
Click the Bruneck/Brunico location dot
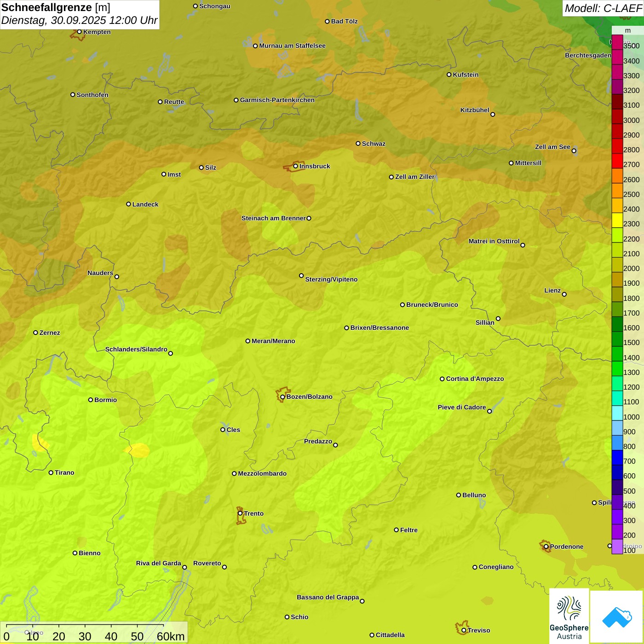click(402, 305)
